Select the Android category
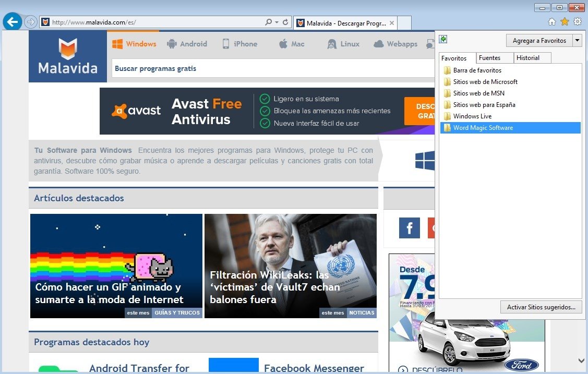This screenshot has height=374, width=588. point(187,44)
